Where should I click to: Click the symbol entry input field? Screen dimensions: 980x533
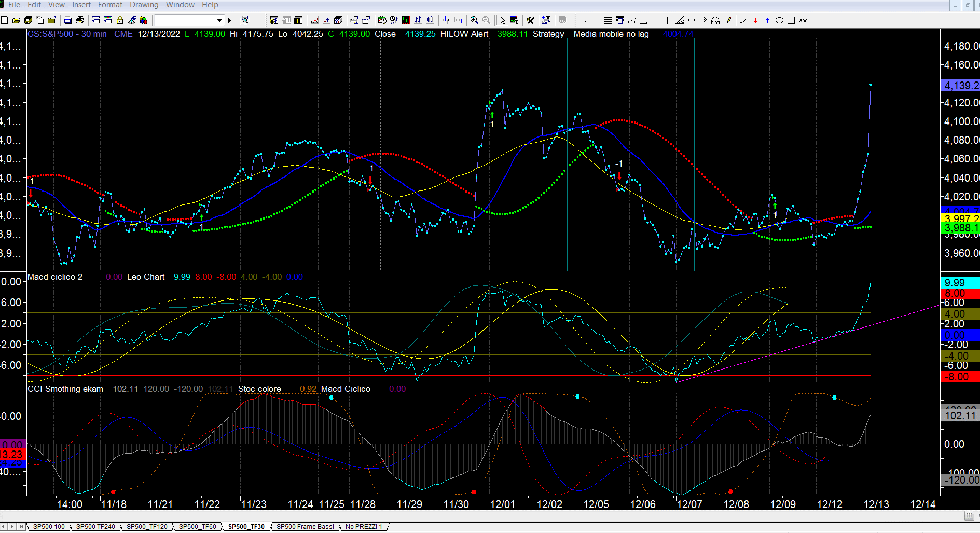[185, 20]
